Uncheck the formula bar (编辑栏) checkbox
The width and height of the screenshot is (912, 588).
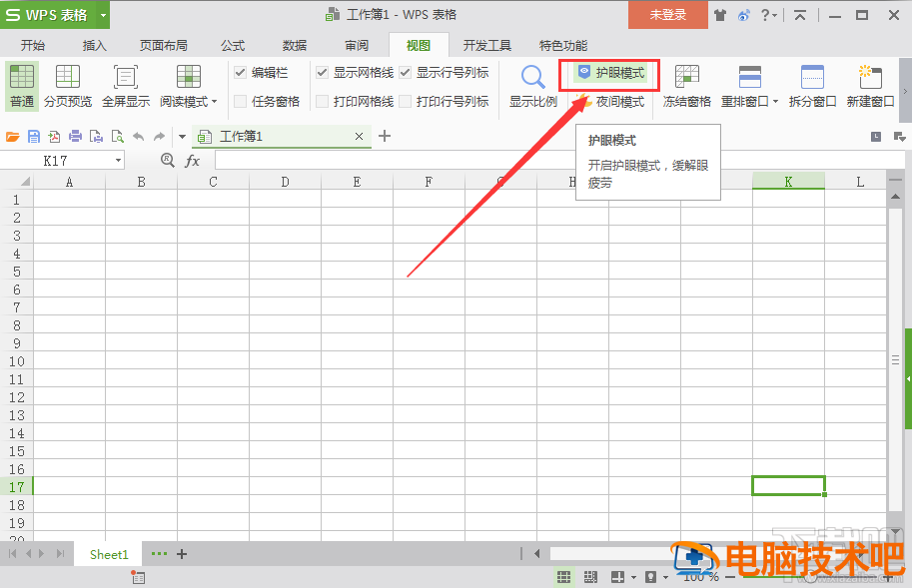pyautogui.click(x=240, y=73)
